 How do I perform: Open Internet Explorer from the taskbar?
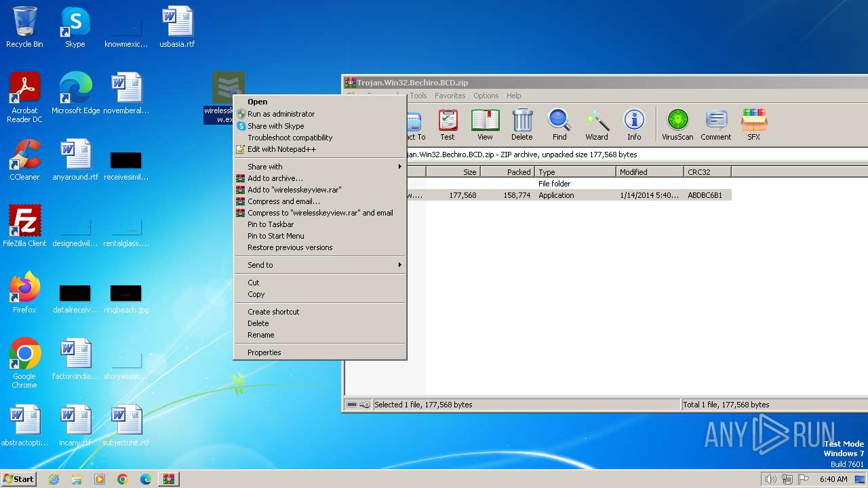point(54,479)
